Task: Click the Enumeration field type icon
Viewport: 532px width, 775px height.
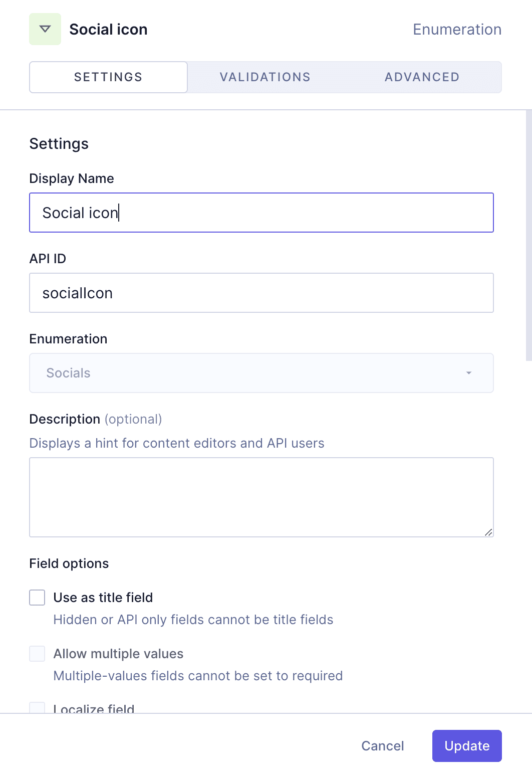Action: [x=44, y=29]
